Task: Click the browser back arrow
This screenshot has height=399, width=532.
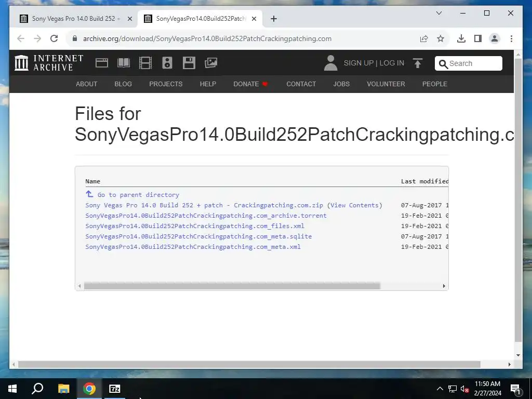Action: coord(21,38)
